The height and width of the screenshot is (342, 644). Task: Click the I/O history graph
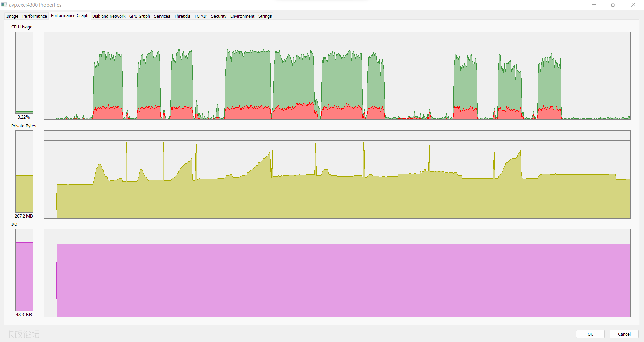pos(337,273)
